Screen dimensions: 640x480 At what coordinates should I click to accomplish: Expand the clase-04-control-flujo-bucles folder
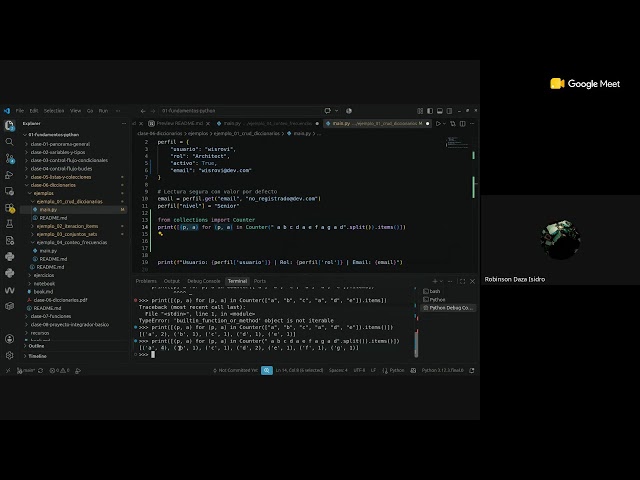(x=61, y=169)
